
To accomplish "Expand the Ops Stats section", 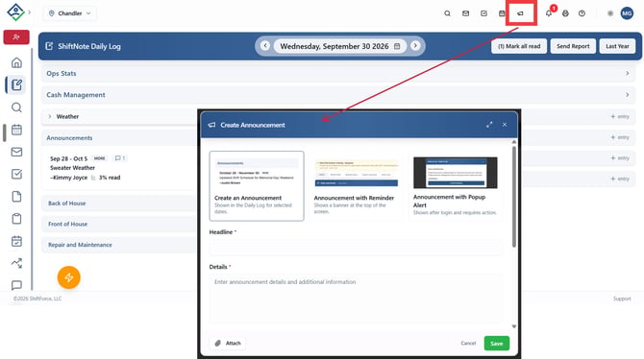I will point(338,74).
